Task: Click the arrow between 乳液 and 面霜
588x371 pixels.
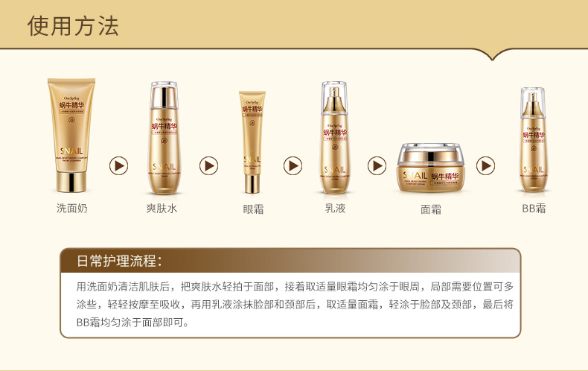Action: 377,165
